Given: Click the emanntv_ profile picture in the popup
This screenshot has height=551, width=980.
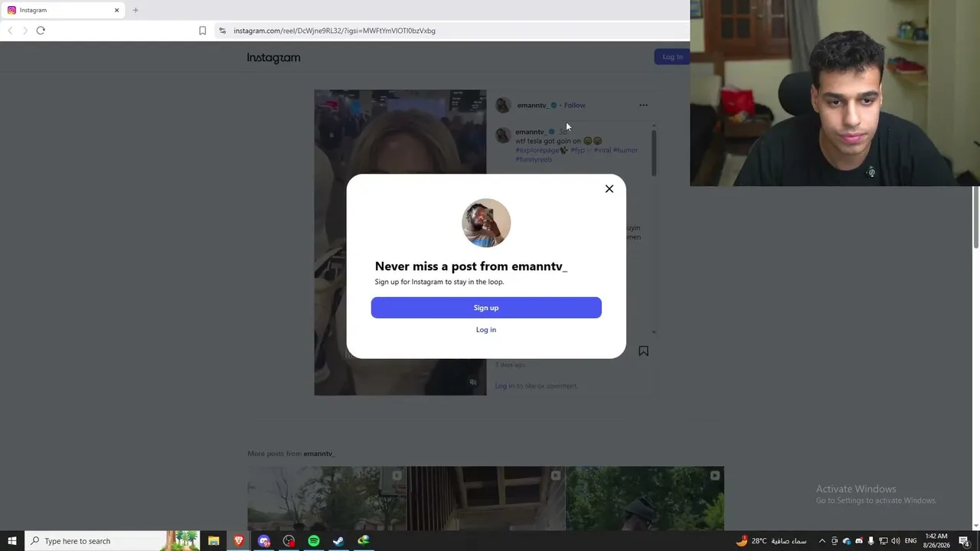Looking at the screenshot, I should [486, 223].
